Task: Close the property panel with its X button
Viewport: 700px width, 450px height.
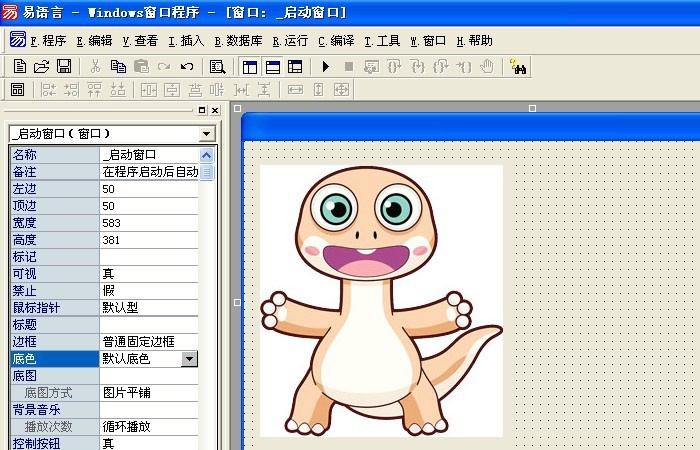Action: 215,110
